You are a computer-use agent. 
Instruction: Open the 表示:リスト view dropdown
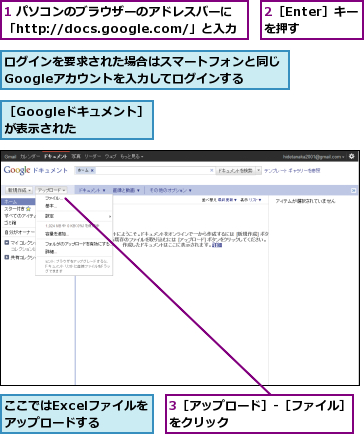tap(251, 200)
